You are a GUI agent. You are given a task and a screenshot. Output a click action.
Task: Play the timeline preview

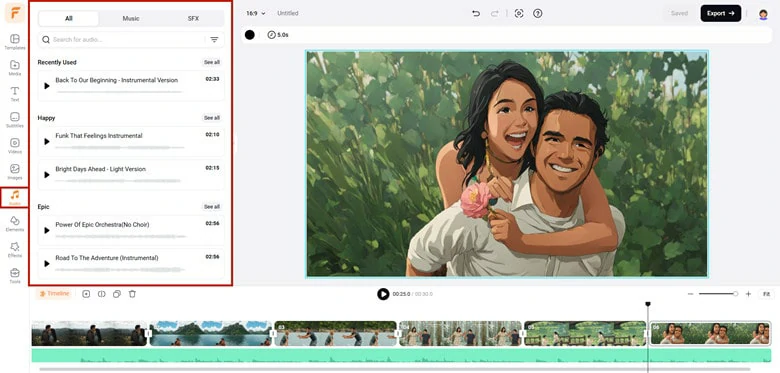pos(383,294)
